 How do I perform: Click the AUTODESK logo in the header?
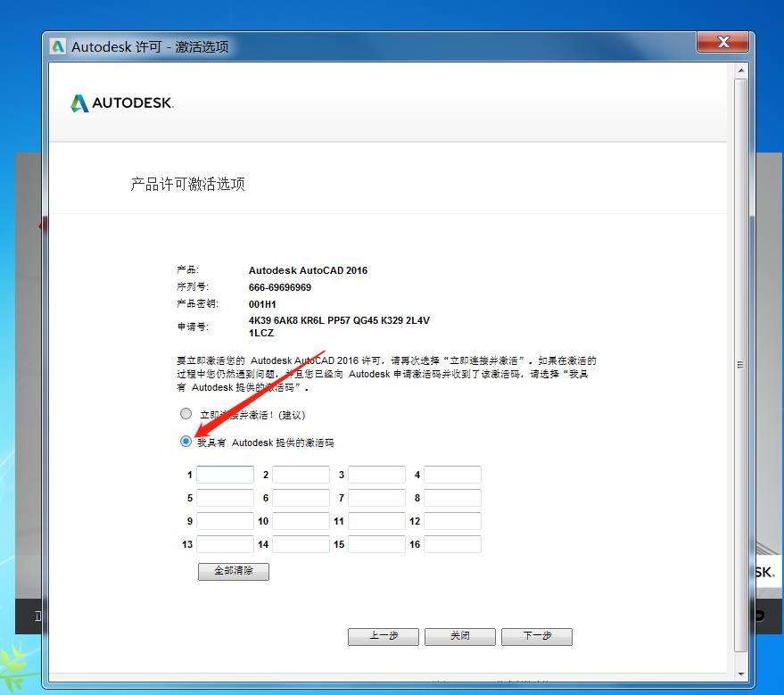122,103
